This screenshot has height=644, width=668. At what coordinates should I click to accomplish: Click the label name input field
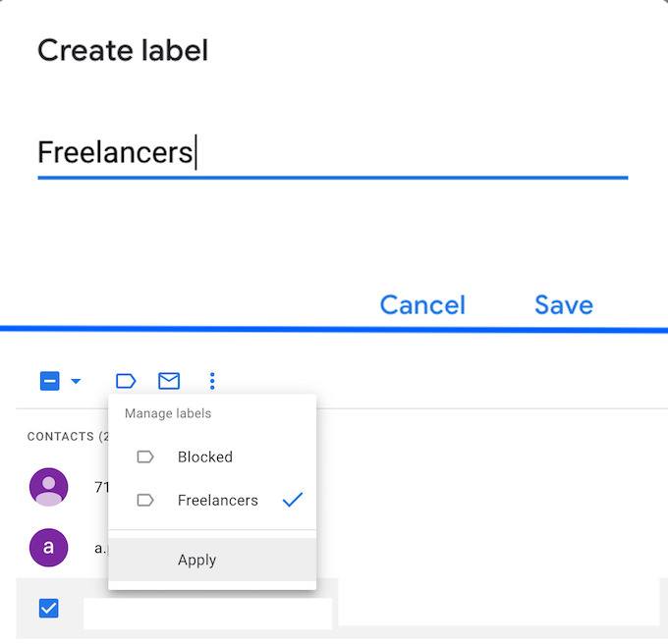[332, 153]
